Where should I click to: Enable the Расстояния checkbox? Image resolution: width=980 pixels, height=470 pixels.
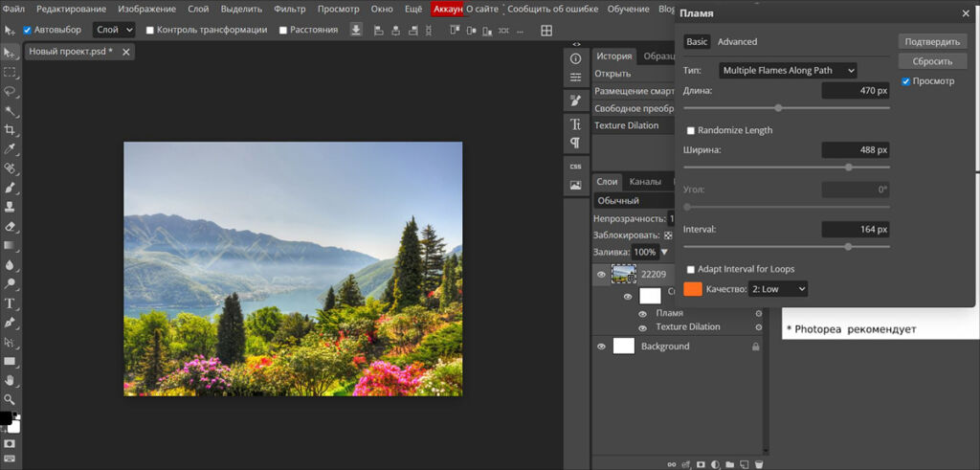tap(283, 30)
